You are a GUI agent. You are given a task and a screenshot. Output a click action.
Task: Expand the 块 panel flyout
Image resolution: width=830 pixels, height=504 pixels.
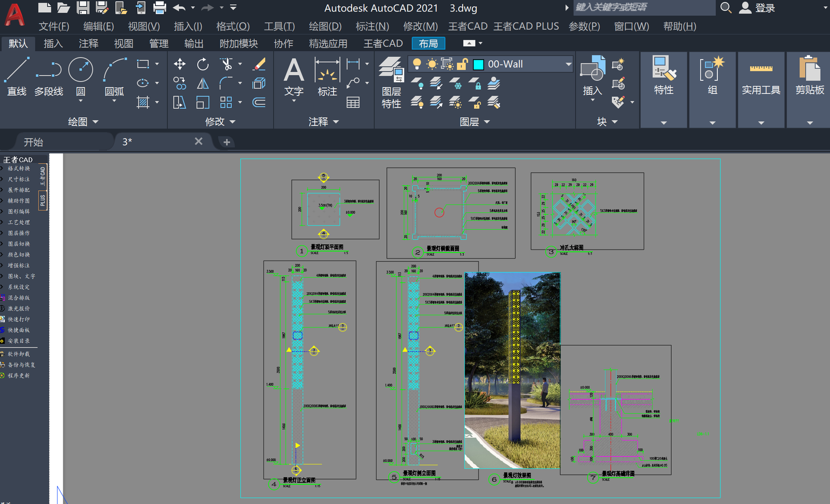607,122
